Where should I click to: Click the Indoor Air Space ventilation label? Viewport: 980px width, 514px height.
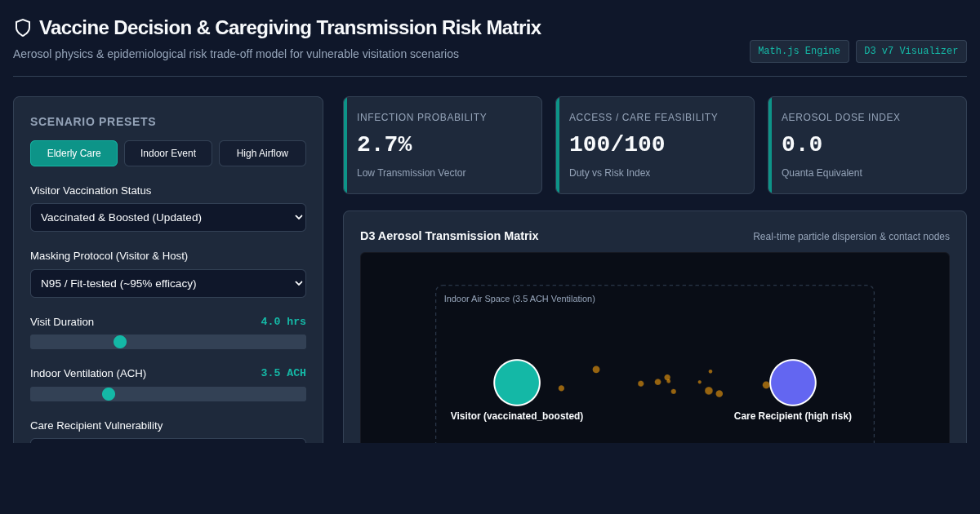pos(519,299)
